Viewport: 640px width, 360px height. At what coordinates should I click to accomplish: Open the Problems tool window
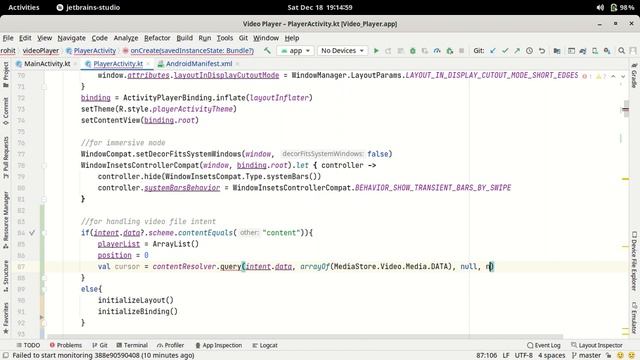(65, 345)
